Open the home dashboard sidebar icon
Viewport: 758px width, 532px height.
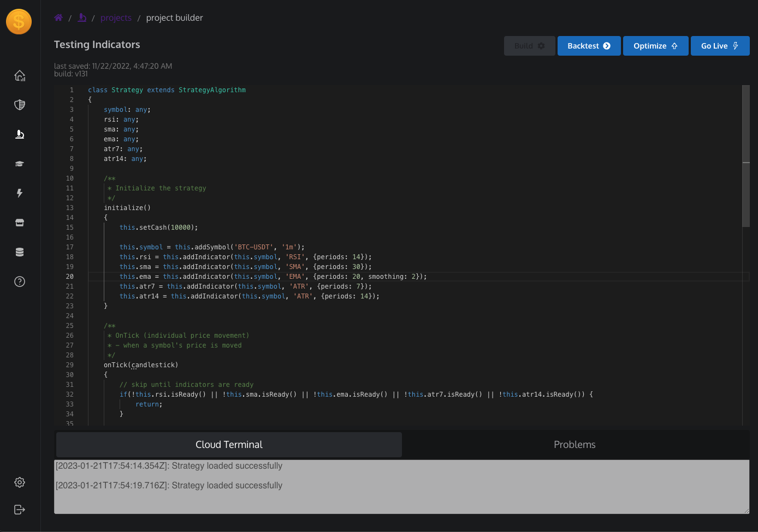(x=20, y=75)
